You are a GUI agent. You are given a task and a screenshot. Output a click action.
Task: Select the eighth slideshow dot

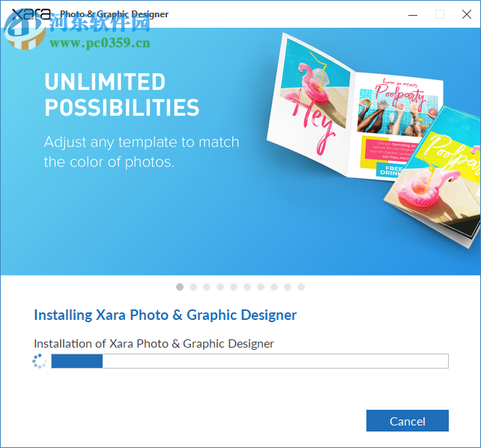tap(274, 287)
